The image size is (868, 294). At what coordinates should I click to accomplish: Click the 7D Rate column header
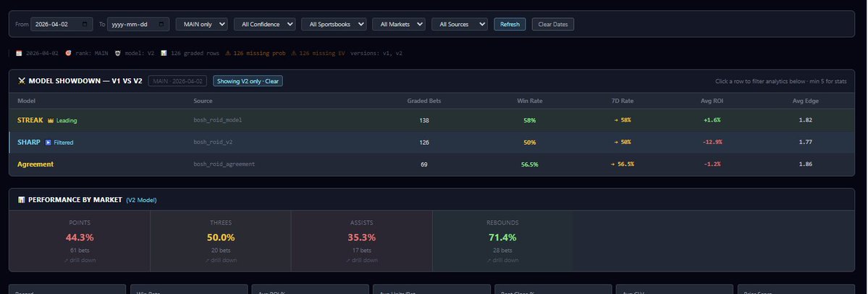[622, 101]
